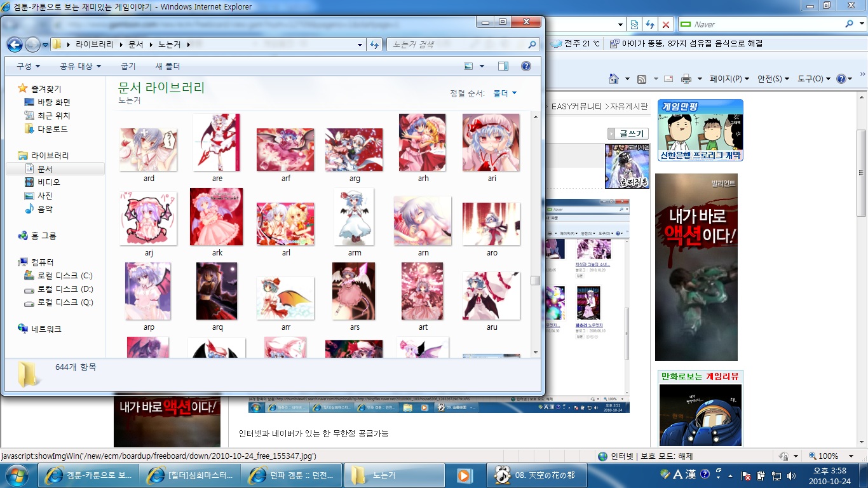Click the 글쓰기 write button
The width and height of the screenshot is (868, 488).
[x=628, y=133]
